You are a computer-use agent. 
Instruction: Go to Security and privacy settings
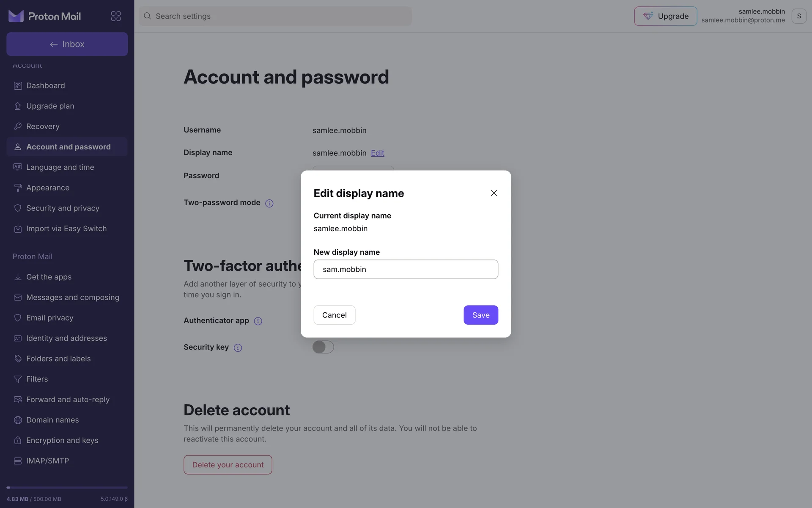pos(63,208)
